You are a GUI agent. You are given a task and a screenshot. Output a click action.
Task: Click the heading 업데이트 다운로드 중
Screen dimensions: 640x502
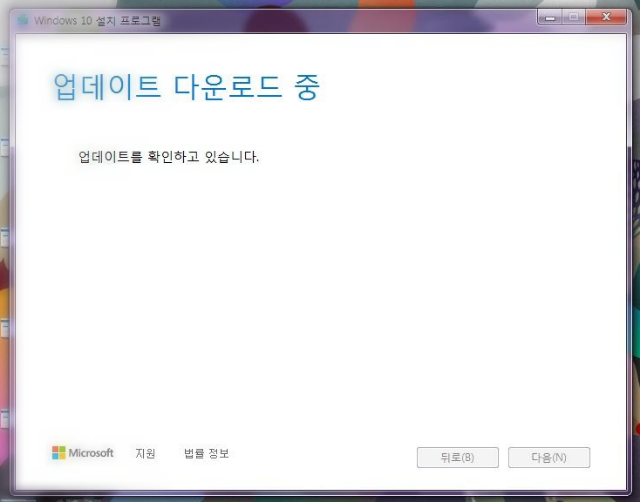click(x=186, y=87)
